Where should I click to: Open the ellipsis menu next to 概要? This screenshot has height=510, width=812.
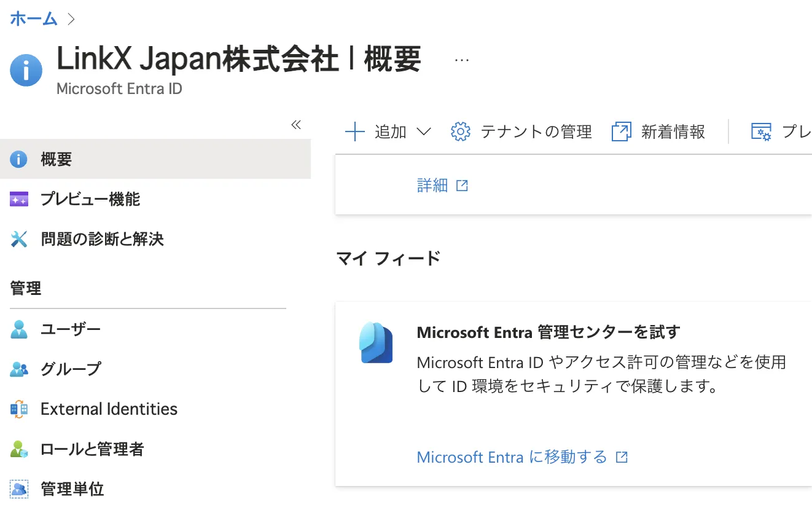[462, 59]
